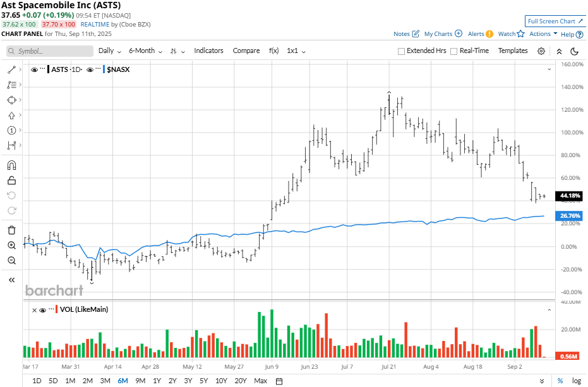Select the 5Y time range

point(203,381)
